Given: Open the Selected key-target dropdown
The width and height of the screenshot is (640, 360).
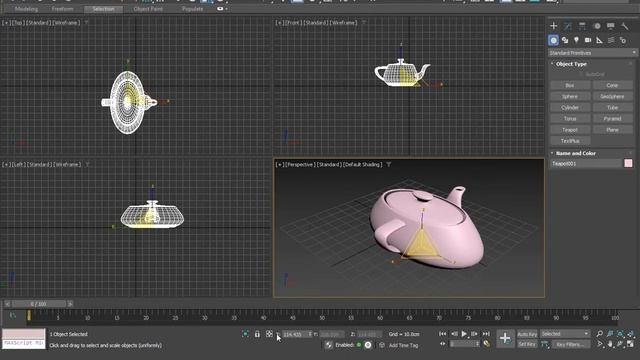Looking at the screenshot, I should click(565, 334).
